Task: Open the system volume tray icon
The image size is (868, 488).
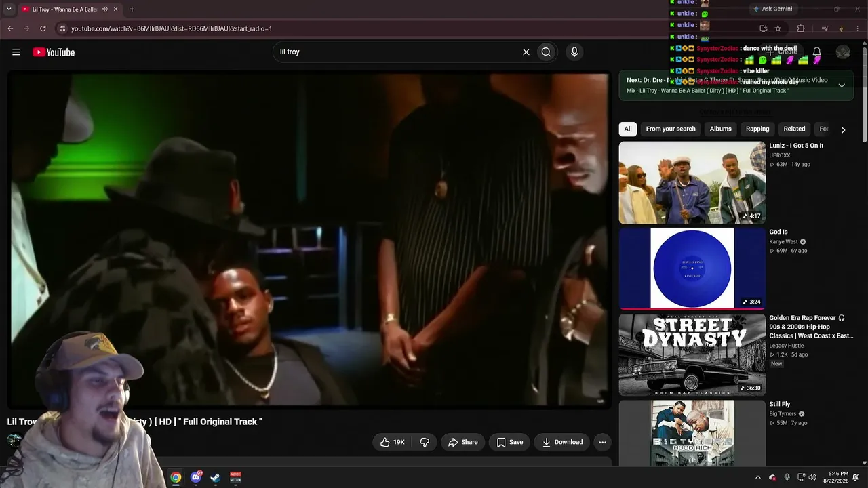Action: pyautogui.click(x=812, y=477)
